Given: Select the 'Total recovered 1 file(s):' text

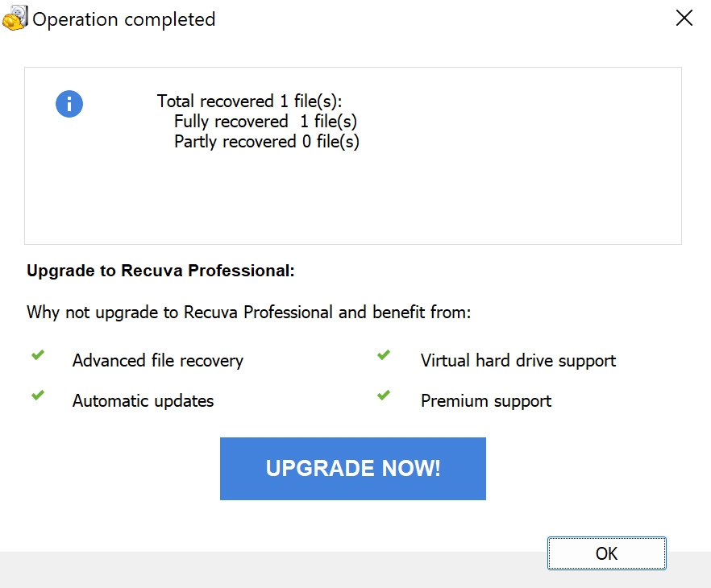Looking at the screenshot, I should pyautogui.click(x=249, y=101).
